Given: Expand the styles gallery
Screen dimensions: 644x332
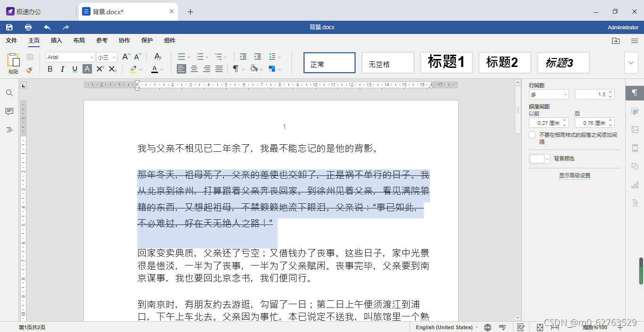Looking at the screenshot, I should 631,63.
